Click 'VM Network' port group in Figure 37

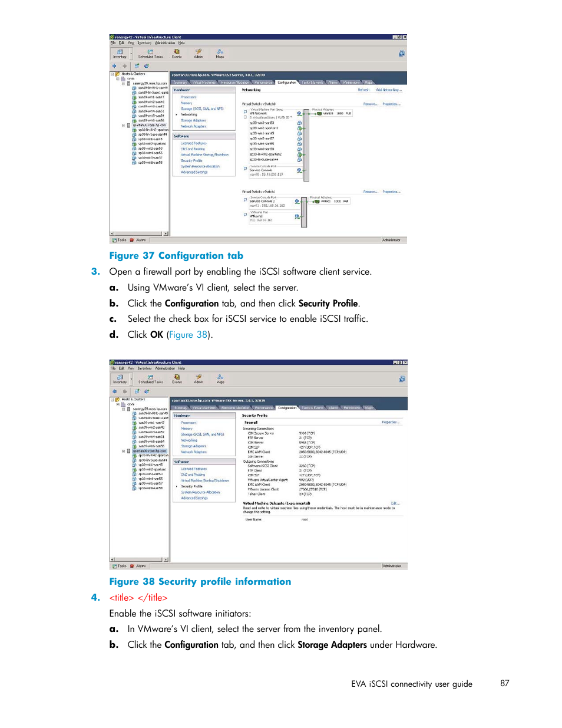click(258, 113)
